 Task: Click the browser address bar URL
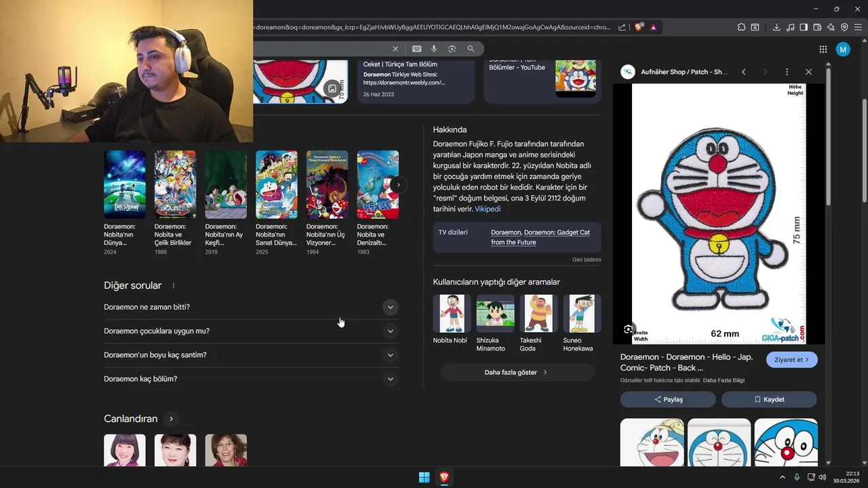click(x=432, y=27)
